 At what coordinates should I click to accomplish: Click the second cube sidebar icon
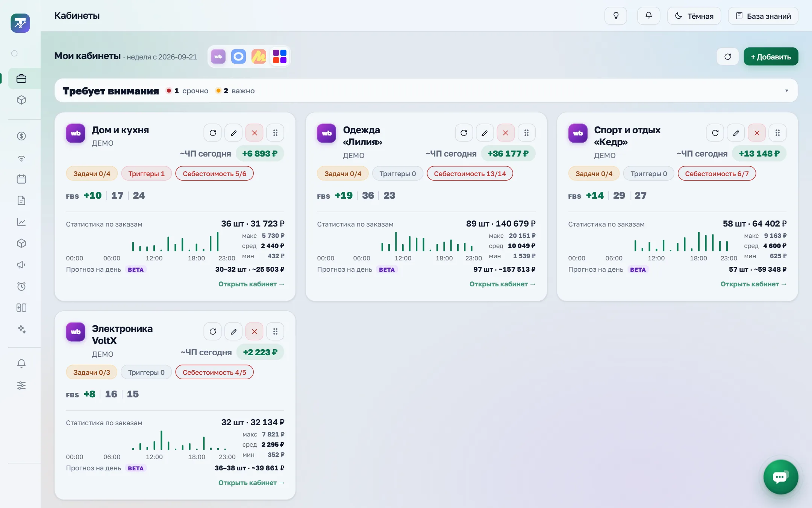coord(21,243)
